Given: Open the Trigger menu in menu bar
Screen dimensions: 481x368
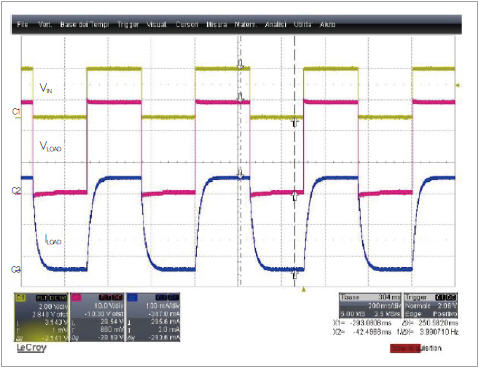Looking at the screenshot, I should [128, 24].
